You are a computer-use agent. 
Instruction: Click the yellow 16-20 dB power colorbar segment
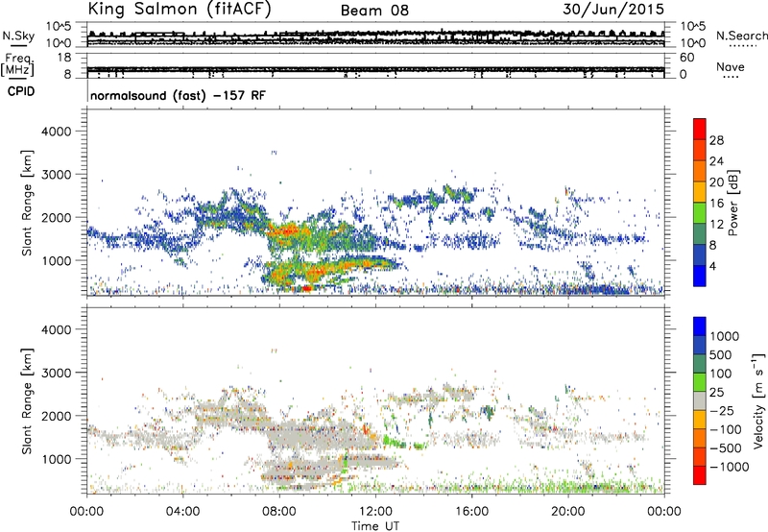point(700,191)
